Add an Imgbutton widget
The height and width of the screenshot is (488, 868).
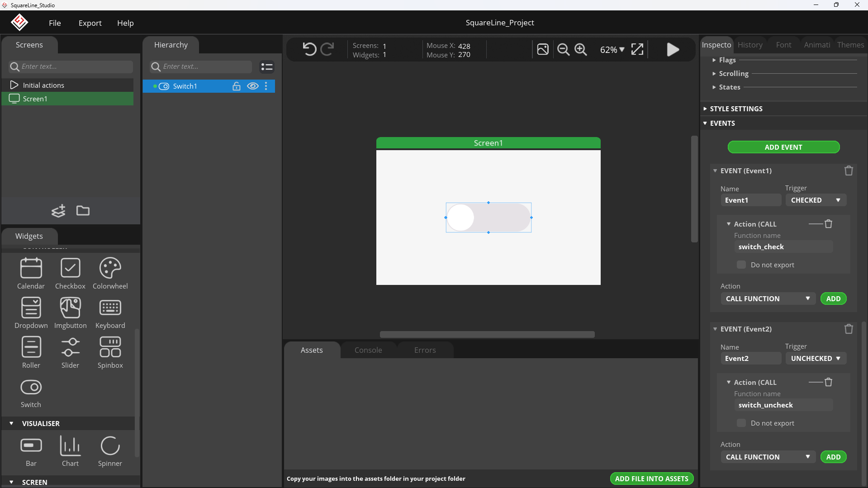[x=70, y=313]
